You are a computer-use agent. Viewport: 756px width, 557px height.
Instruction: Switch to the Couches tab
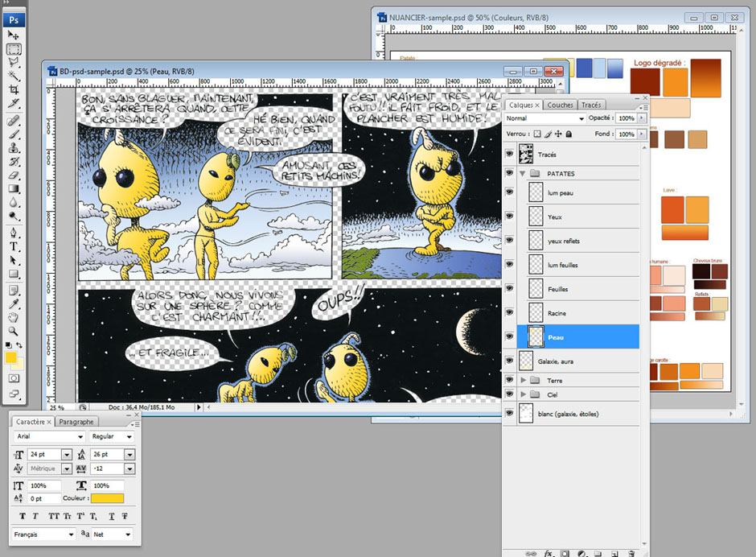[560, 105]
